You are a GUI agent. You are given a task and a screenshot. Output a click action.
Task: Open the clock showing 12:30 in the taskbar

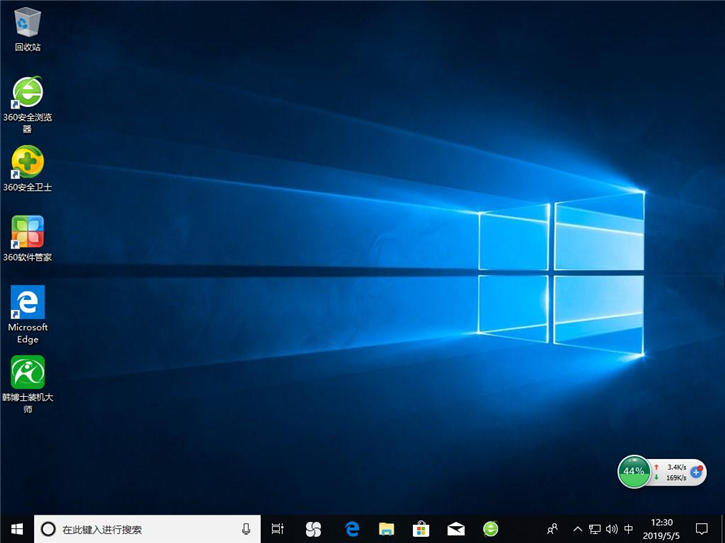pos(661,529)
